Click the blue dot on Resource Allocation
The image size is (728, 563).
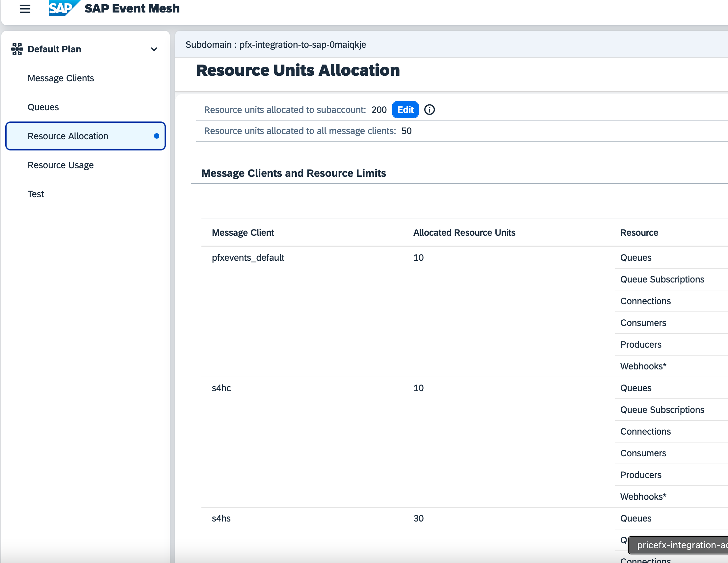tap(156, 136)
